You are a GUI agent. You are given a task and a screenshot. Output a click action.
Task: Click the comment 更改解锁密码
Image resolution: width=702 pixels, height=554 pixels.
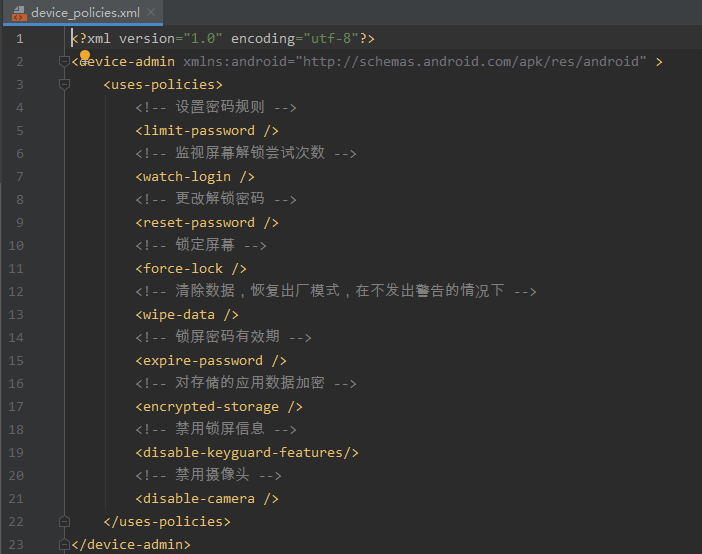(x=216, y=199)
